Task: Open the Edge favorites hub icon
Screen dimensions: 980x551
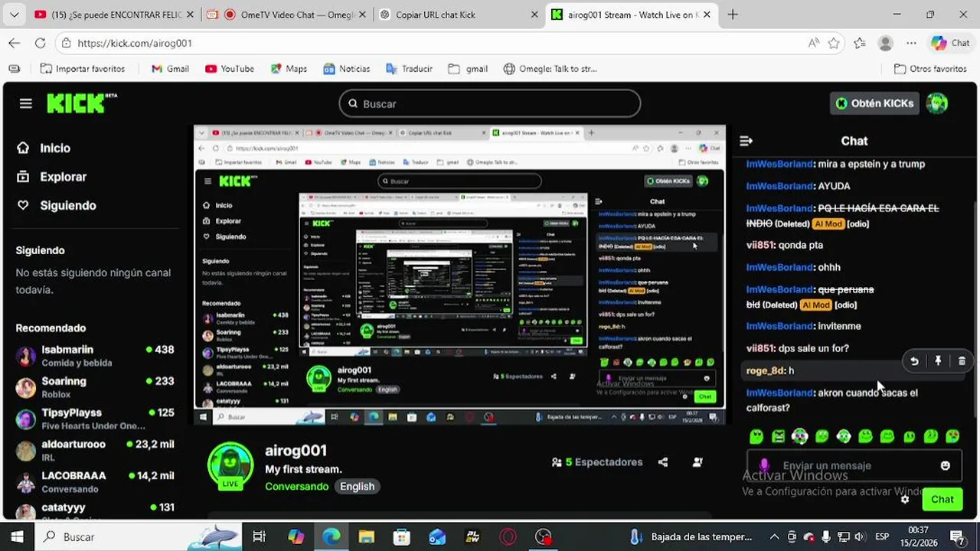Action: (x=859, y=43)
